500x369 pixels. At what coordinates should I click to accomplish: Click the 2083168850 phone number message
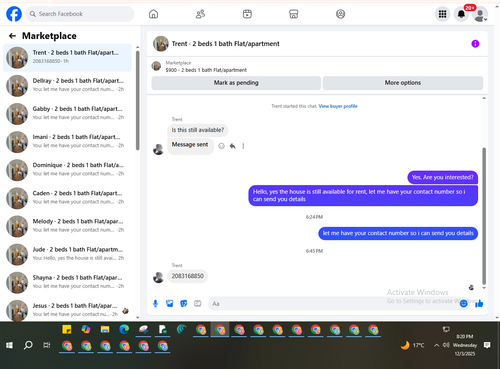coord(187,276)
